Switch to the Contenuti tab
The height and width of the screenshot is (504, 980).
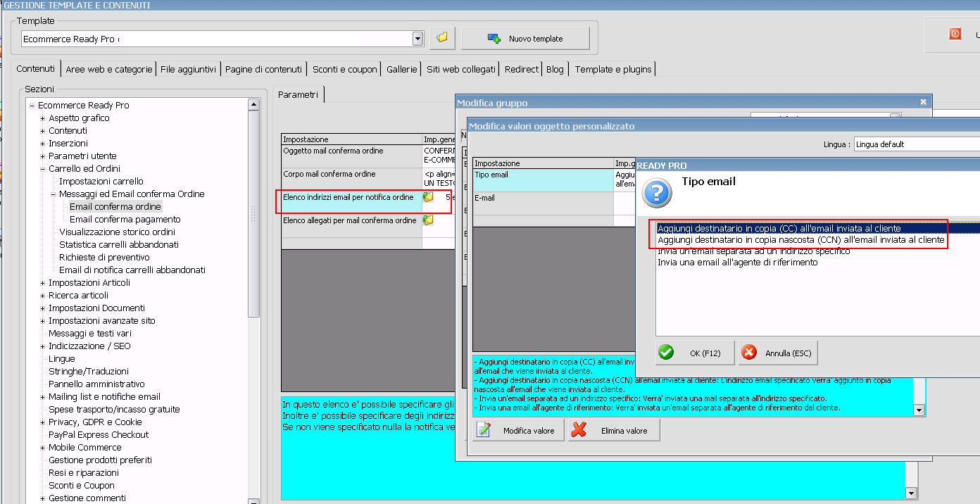pyautogui.click(x=36, y=68)
